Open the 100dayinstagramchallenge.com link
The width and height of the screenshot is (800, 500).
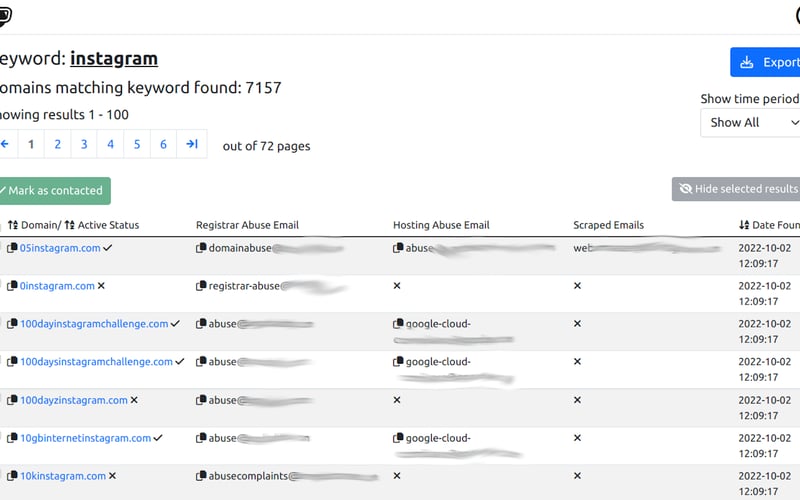click(94, 323)
